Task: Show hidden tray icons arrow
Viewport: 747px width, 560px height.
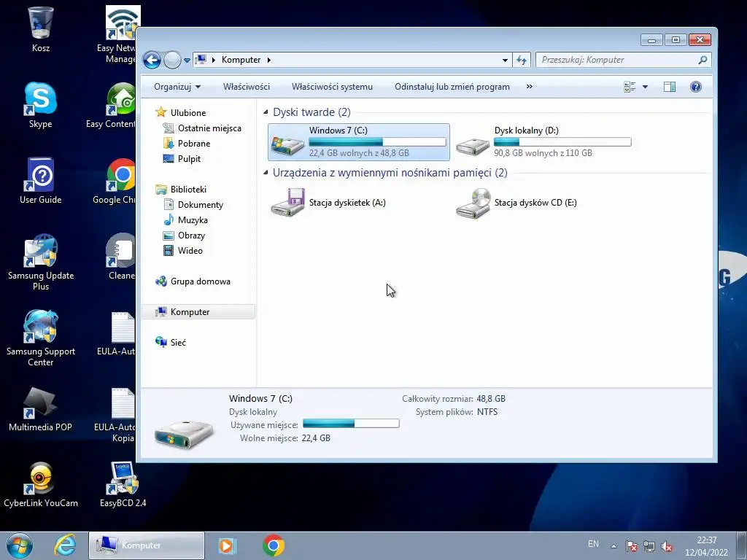Action: (614, 546)
